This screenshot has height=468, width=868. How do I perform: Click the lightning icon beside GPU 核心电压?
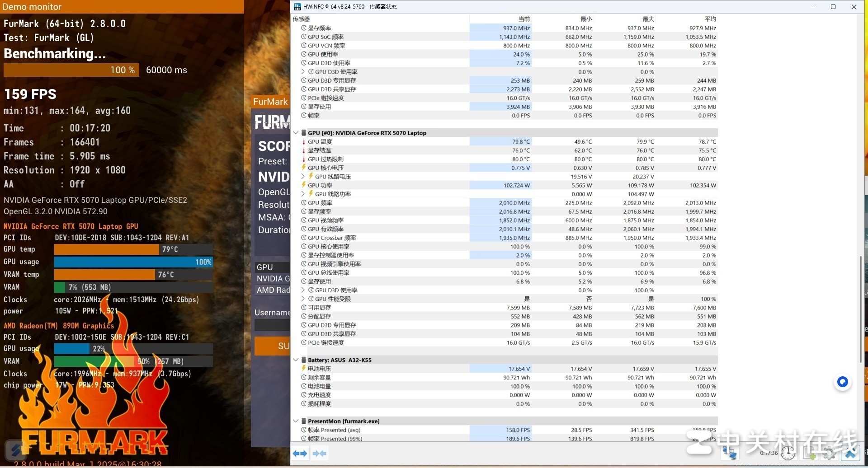304,168
